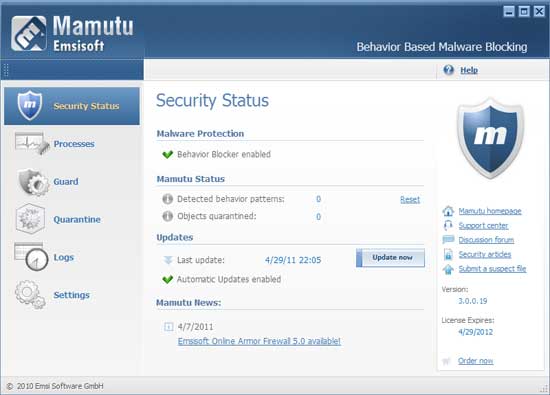Open the Quarantine hexagon icon
Viewport: 550px width, 395px height.
tap(30, 219)
